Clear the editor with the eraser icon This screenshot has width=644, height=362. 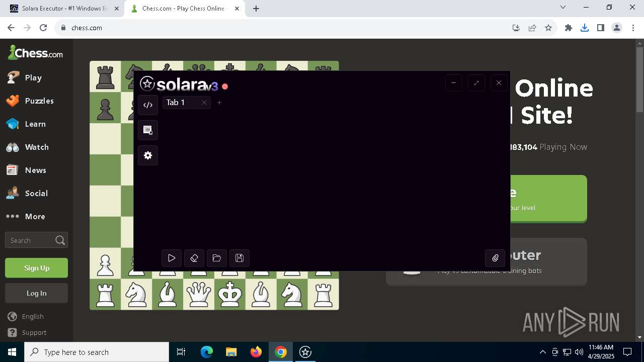click(x=194, y=258)
